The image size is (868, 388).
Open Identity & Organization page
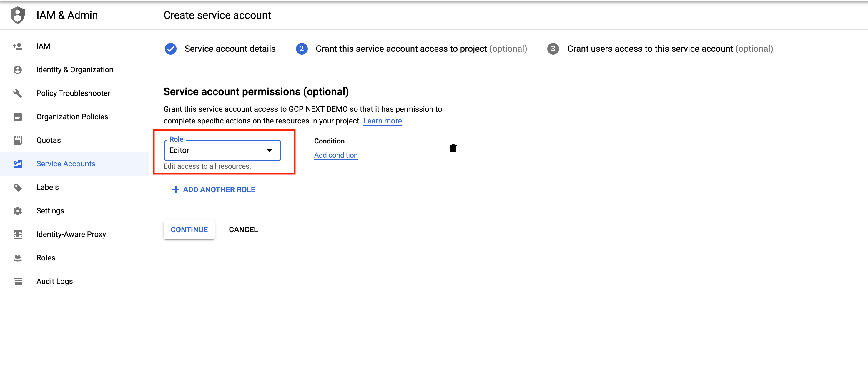tap(74, 70)
